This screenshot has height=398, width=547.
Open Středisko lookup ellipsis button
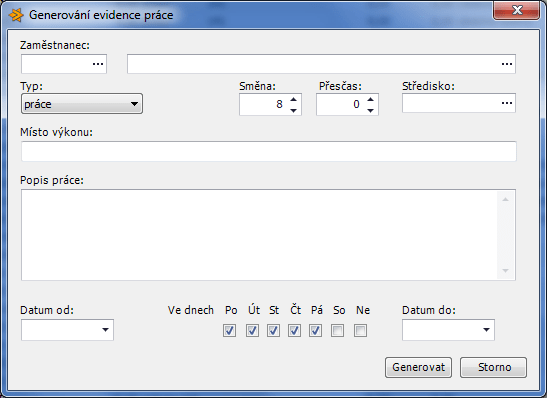507,103
